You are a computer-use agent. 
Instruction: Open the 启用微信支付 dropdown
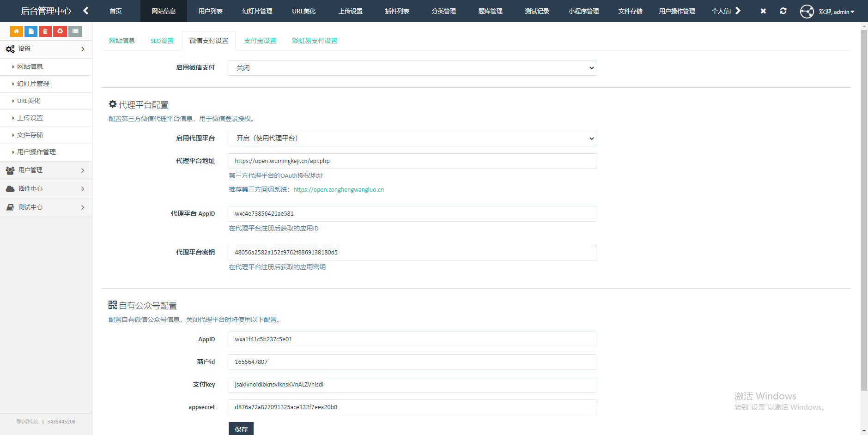click(413, 68)
